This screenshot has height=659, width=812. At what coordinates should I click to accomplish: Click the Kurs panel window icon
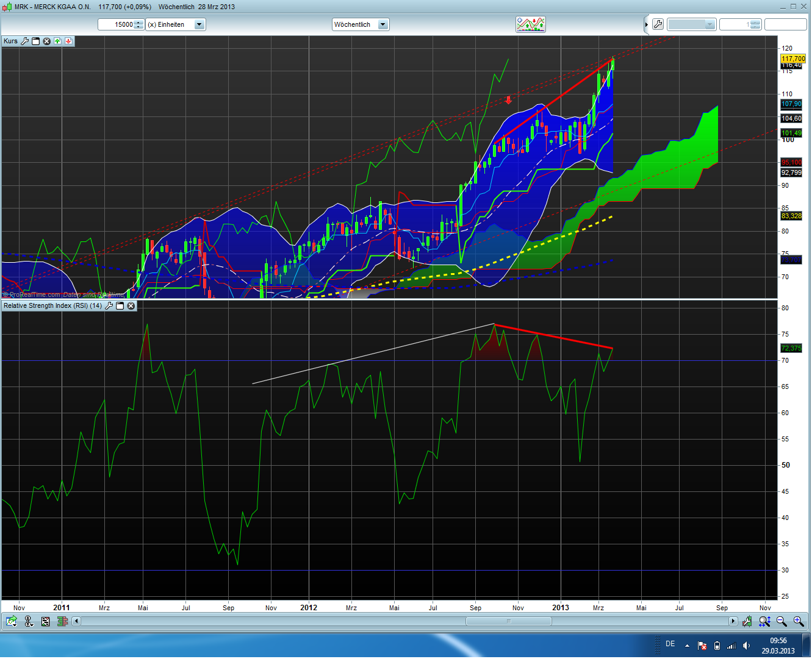point(35,41)
